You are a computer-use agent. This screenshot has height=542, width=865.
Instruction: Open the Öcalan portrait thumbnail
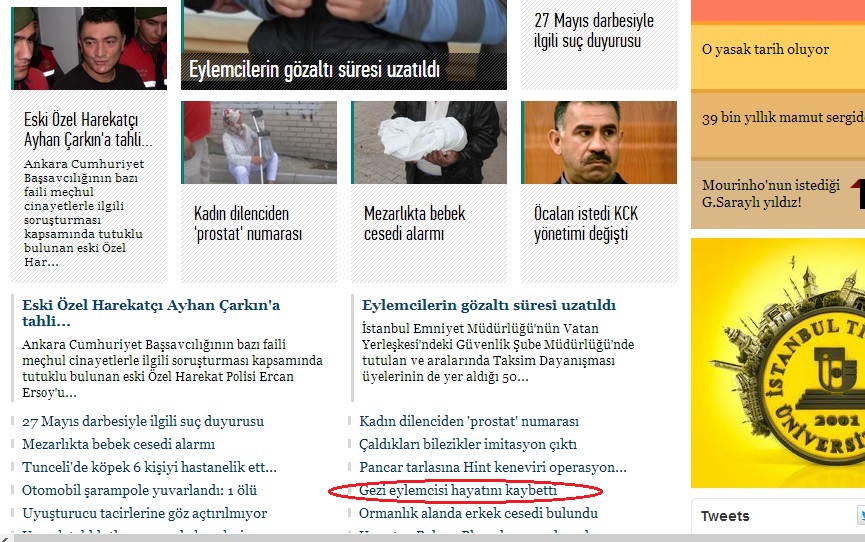point(599,142)
